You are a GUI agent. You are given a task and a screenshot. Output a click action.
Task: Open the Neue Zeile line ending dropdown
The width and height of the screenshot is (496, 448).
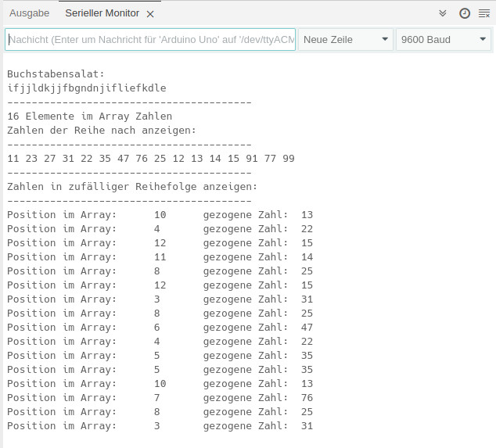(x=347, y=39)
